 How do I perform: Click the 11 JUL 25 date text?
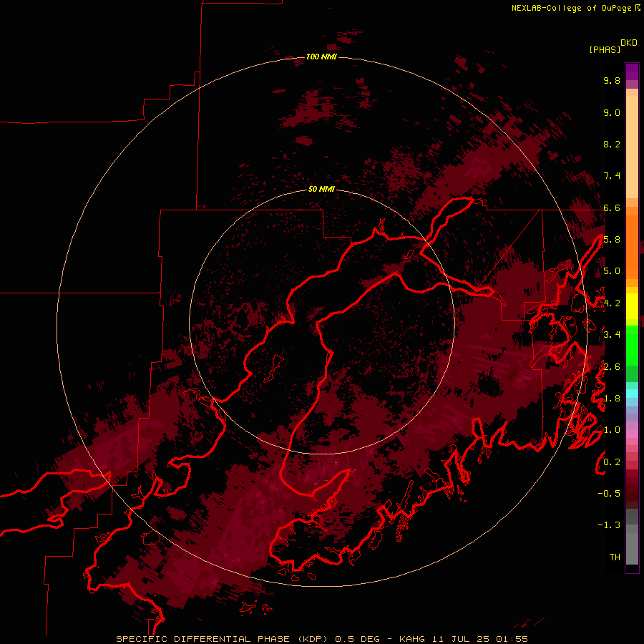click(460, 639)
